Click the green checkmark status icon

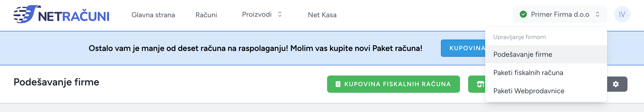(523, 14)
